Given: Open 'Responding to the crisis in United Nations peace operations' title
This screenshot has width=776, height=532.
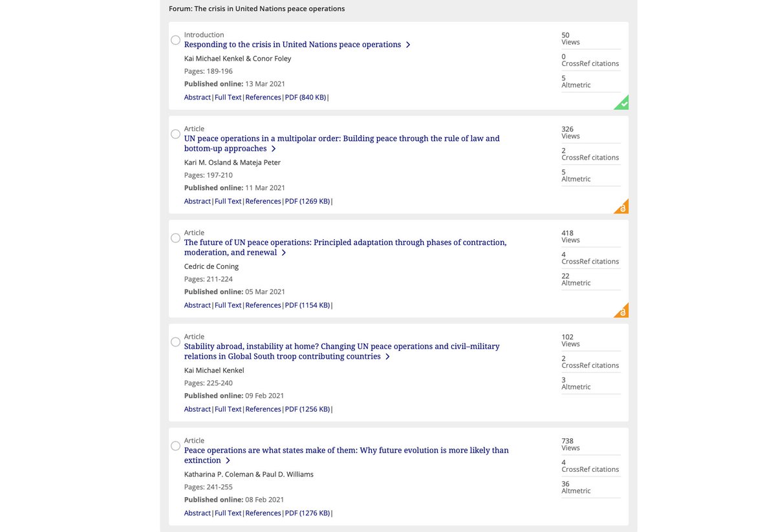Looking at the screenshot, I should pyautogui.click(x=292, y=45).
